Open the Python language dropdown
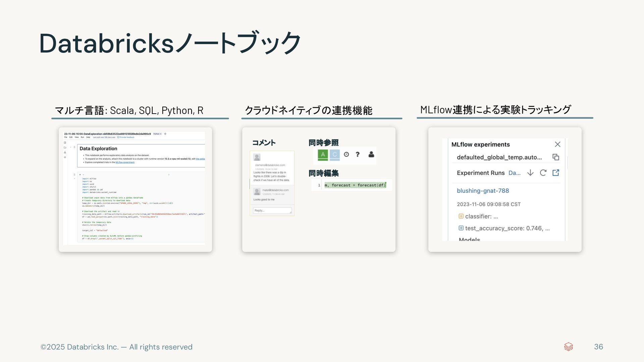The width and height of the screenshot is (644, 362). click(157, 134)
